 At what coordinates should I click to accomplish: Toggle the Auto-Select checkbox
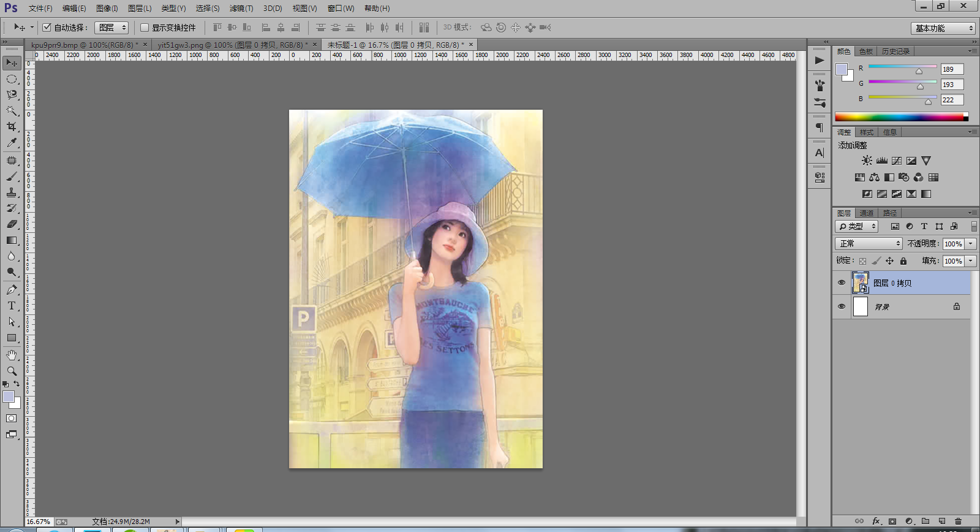pos(47,28)
